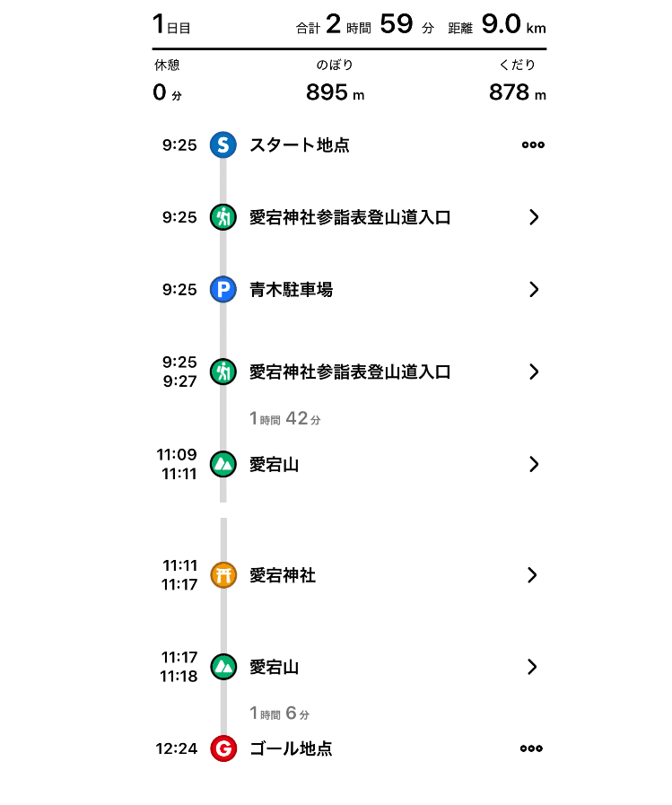This screenshot has width=672, height=805.
Task: Open chevron for first 愛宕神社参詣表登山道入口 entry
Action: pos(534,217)
